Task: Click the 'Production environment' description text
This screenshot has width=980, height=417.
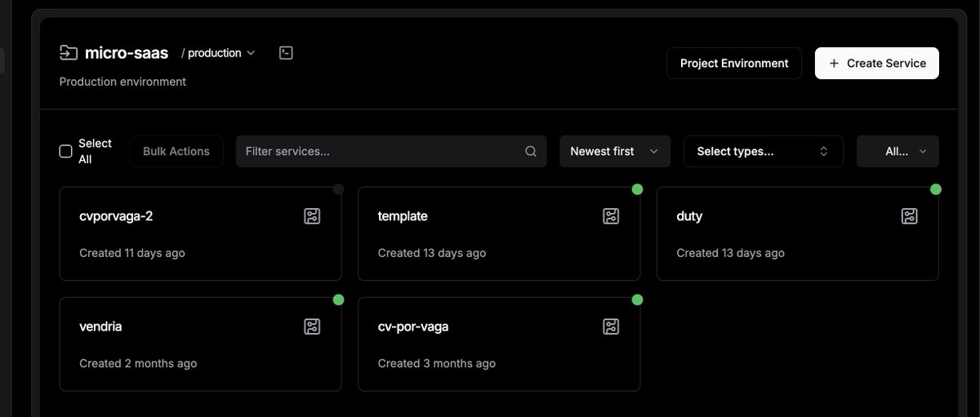Action: point(122,82)
